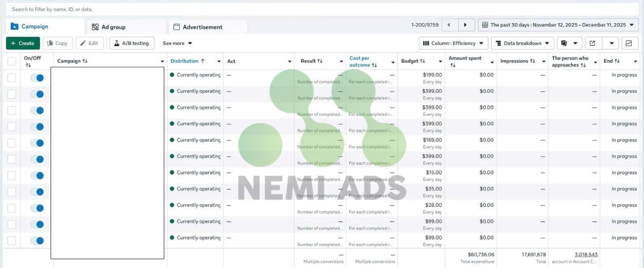Toggle off the $35.00 budget campaign
Viewport: 644px width, 268px height.
coord(37,192)
